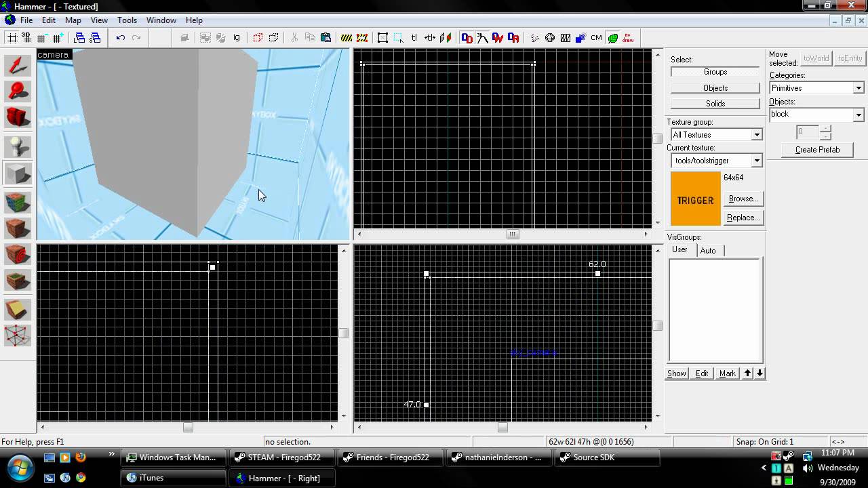The width and height of the screenshot is (868, 488).
Task: Open the Objects 'block' dropdown
Action: (859, 115)
